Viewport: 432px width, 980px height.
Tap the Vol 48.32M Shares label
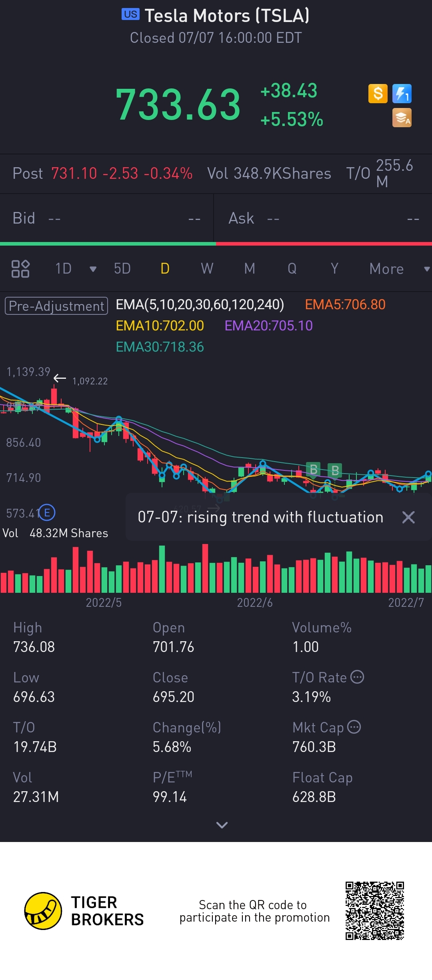55,533
